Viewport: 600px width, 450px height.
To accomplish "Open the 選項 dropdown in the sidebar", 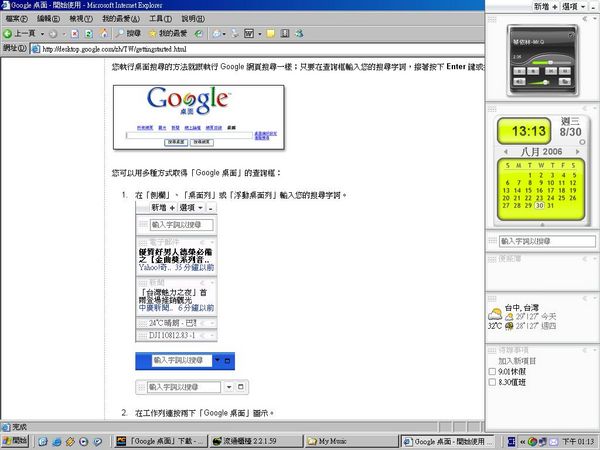I will pos(573,7).
